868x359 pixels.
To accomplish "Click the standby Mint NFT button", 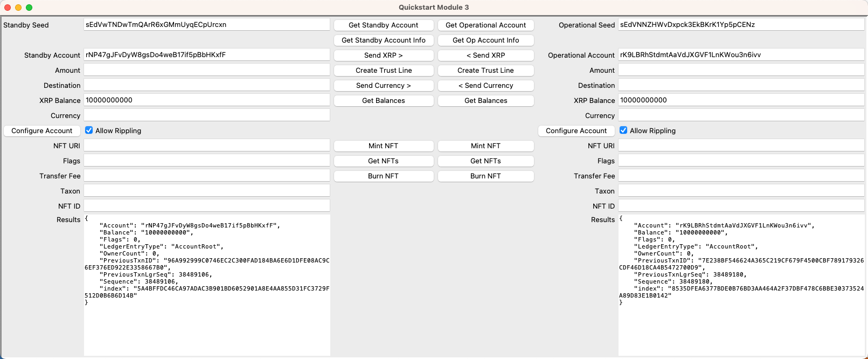I will tap(383, 146).
